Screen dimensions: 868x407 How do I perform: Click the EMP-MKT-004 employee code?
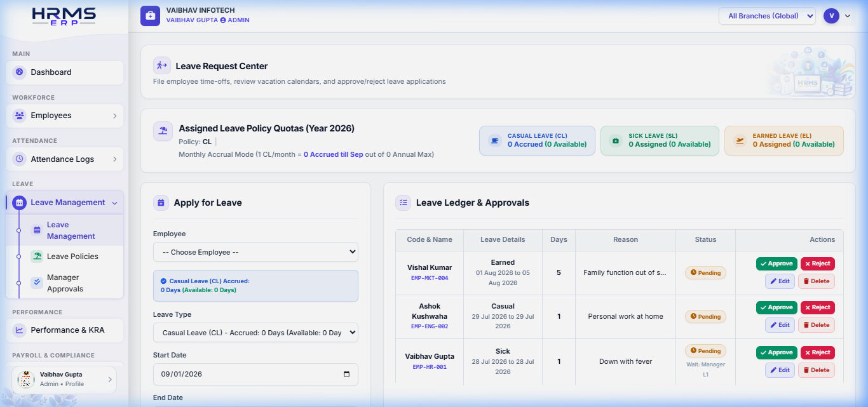point(430,278)
